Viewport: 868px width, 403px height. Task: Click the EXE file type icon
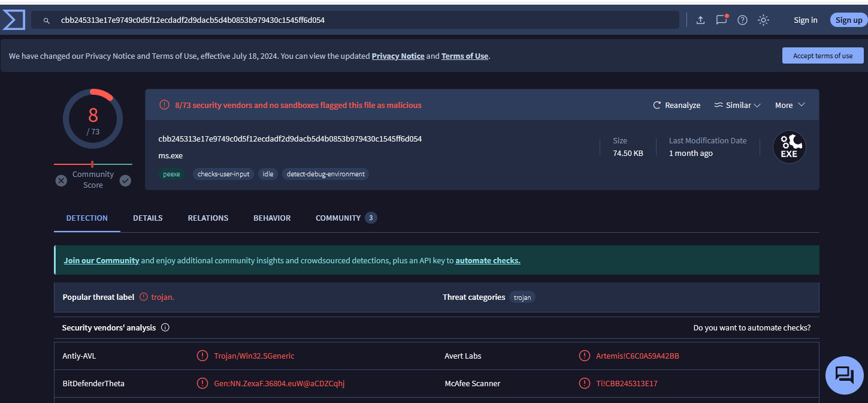(x=789, y=147)
